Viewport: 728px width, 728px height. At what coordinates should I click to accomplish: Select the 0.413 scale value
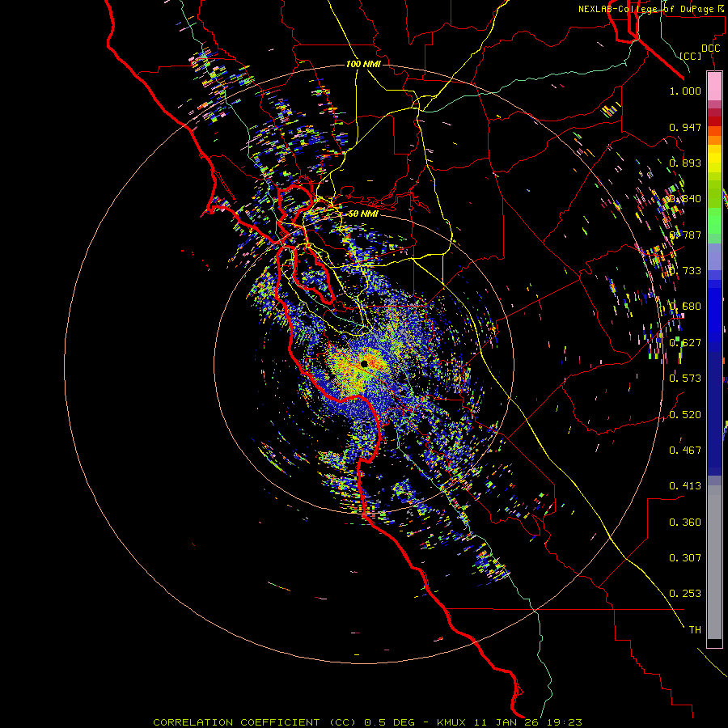685,486
